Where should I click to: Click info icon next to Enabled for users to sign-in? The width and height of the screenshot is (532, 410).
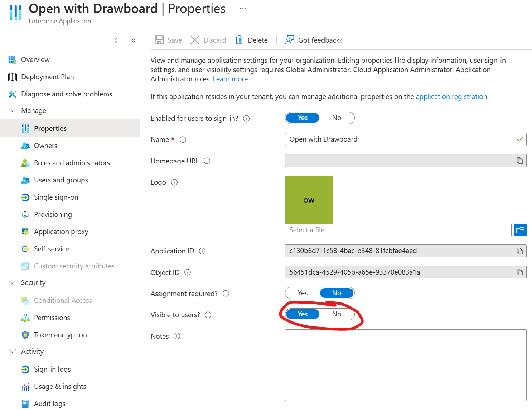point(246,118)
